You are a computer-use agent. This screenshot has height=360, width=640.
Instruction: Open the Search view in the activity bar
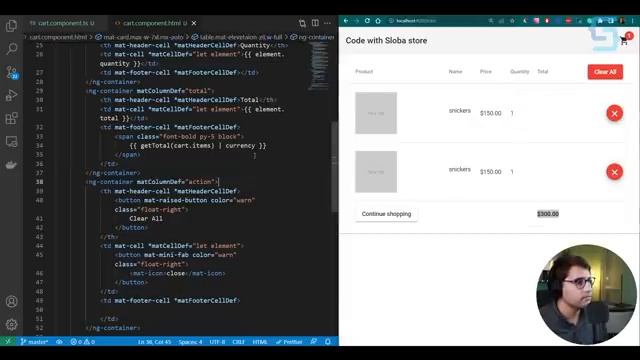tap(11, 49)
